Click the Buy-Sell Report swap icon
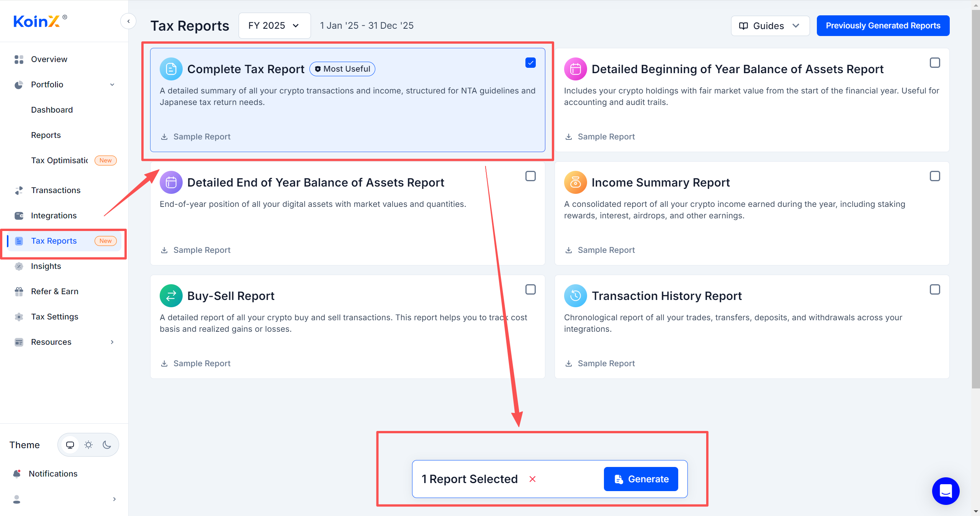Screen dimensions: 980x516 tap(171, 296)
